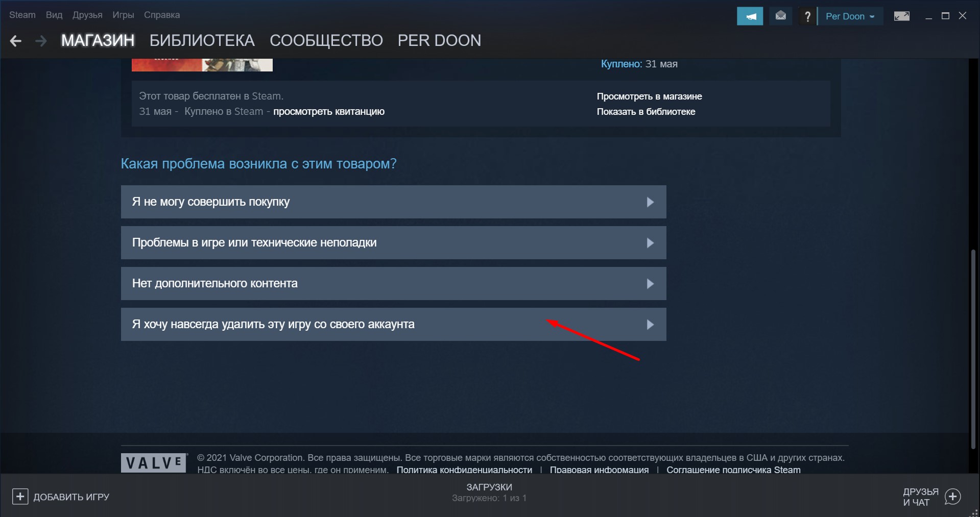980x517 pixels.
Task: Open the Друзья menu
Action: point(87,15)
